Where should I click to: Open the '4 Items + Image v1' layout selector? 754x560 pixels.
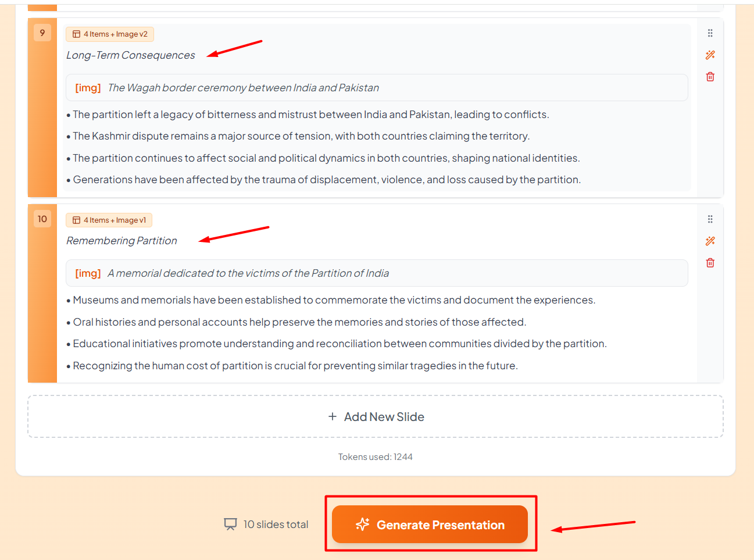click(x=109, y=220)
